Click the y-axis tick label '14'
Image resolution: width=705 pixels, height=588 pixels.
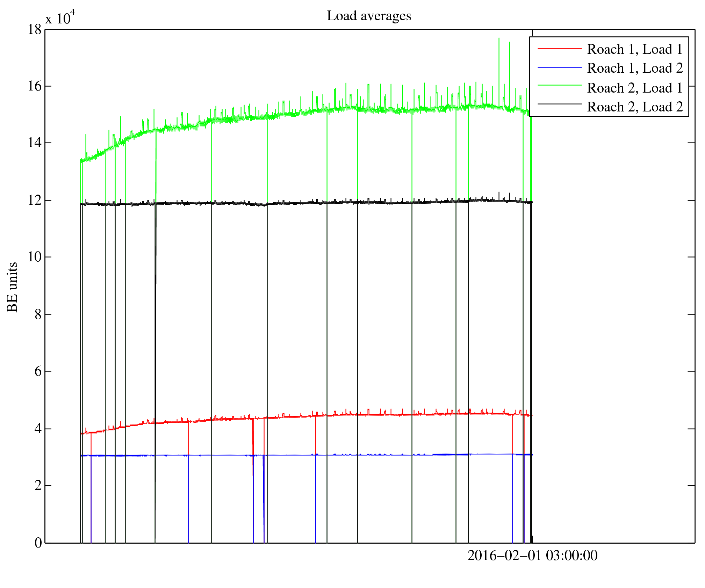(35, 143)
